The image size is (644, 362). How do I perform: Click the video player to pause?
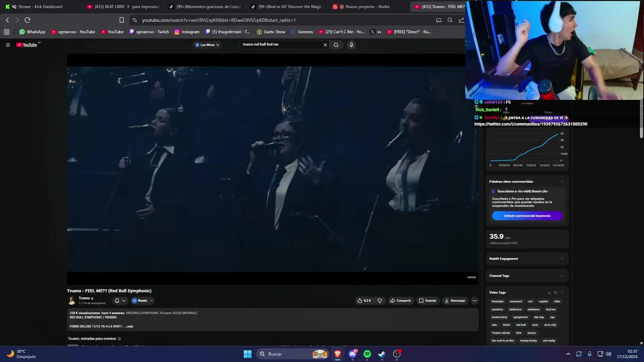273,169
